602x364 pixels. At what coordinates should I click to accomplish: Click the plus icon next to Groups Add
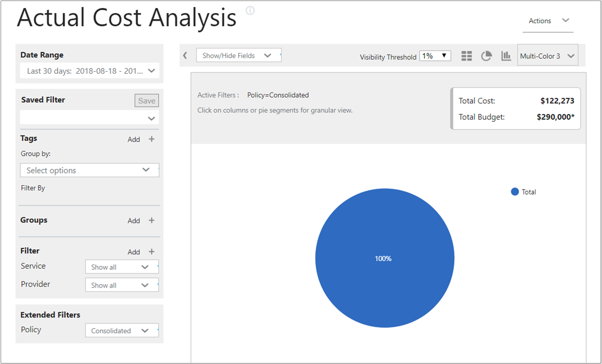pyautogui.click(x=152, y=220)
